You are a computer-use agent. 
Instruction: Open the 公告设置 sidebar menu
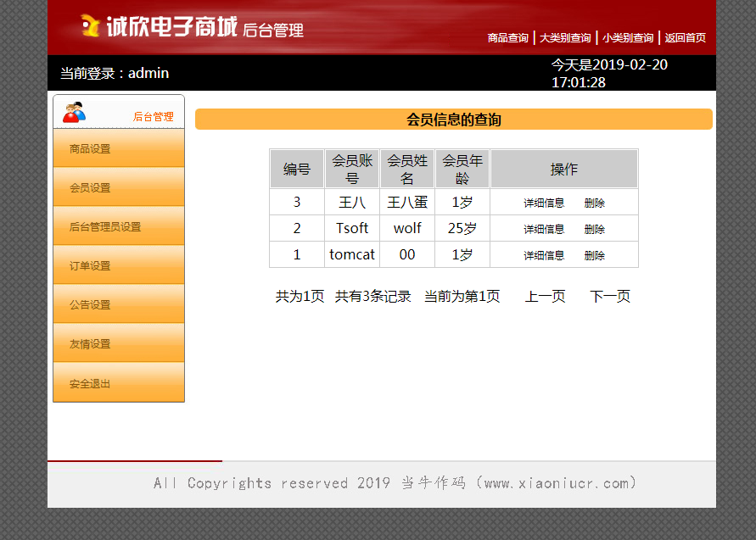(119, 304)
